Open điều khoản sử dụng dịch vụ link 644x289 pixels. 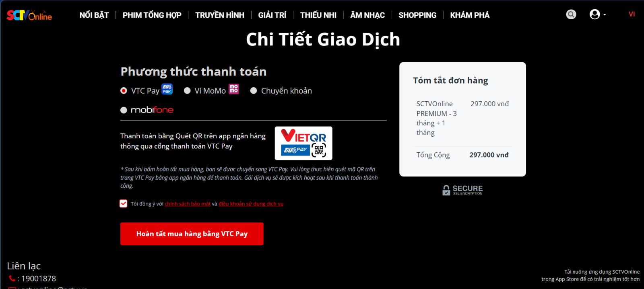pyautogui.click(x=251, y=204)
